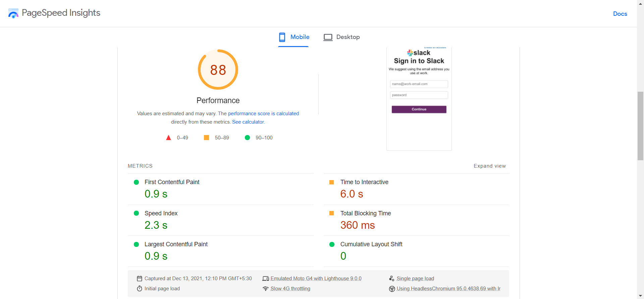Click the Slow 4G throttling text

coord(290,289)
